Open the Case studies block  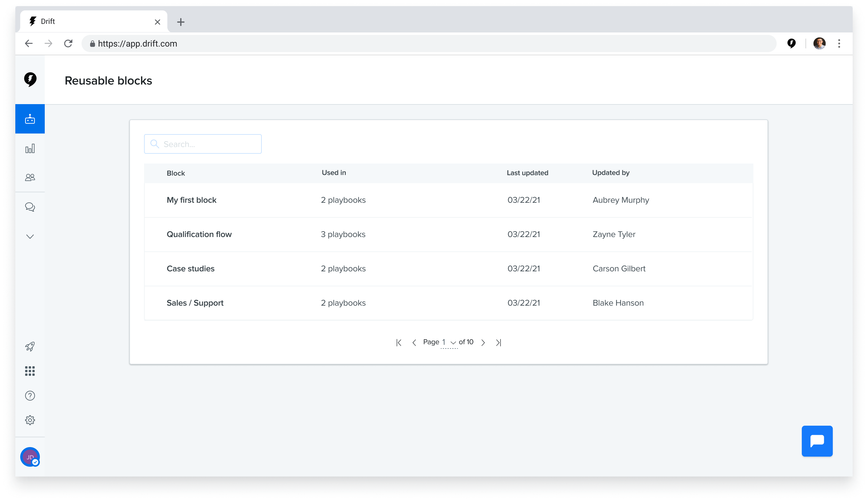click(x=190, y=269)
